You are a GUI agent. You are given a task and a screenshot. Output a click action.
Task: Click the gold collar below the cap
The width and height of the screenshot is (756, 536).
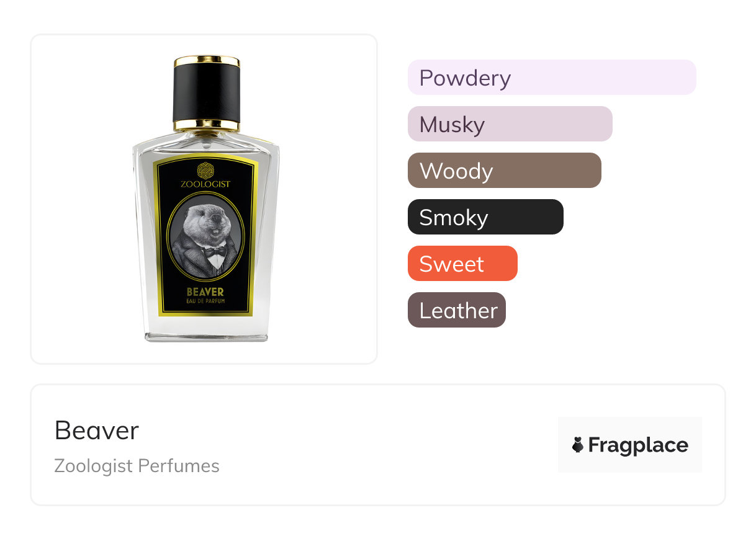(x=206, y=126)
